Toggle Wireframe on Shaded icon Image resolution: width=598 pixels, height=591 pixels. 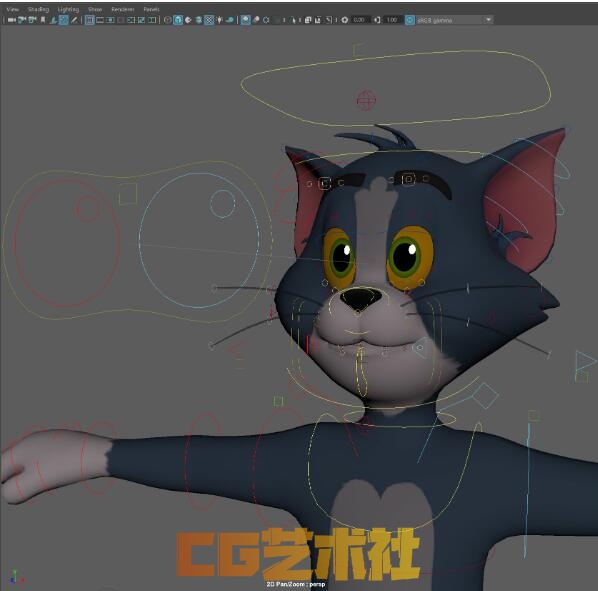tap(198, 20)
